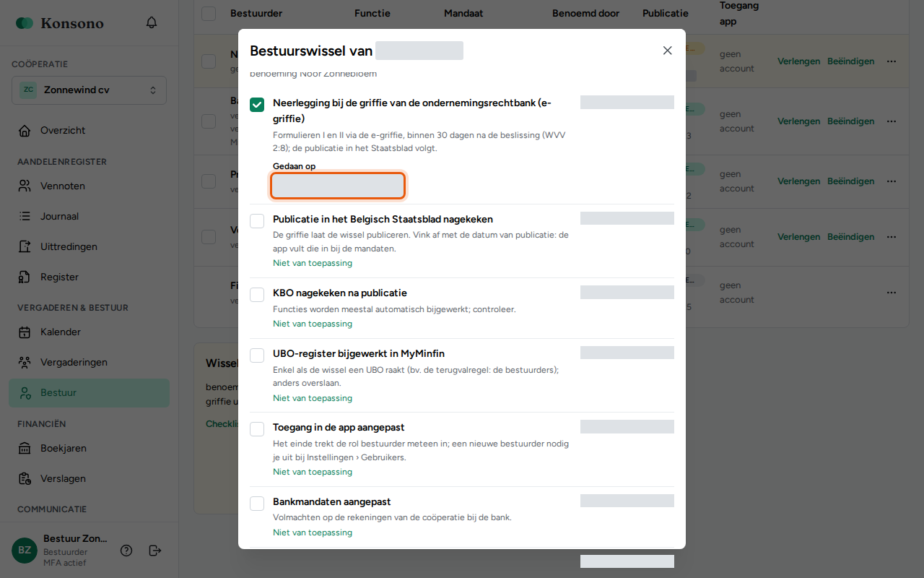Go to Overzicht via its house icon

pyautogui.click(x=25, y=131)
